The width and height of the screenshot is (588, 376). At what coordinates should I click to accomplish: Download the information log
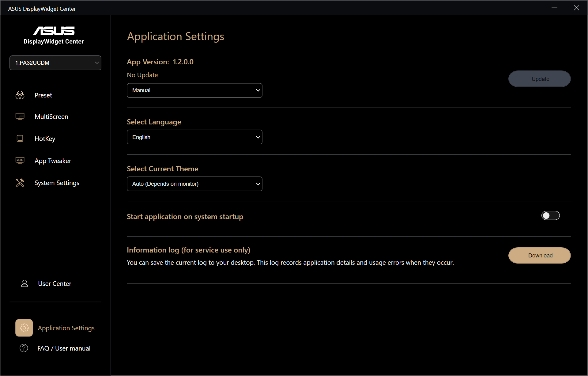pyautogui.click(x=540, y=256)
